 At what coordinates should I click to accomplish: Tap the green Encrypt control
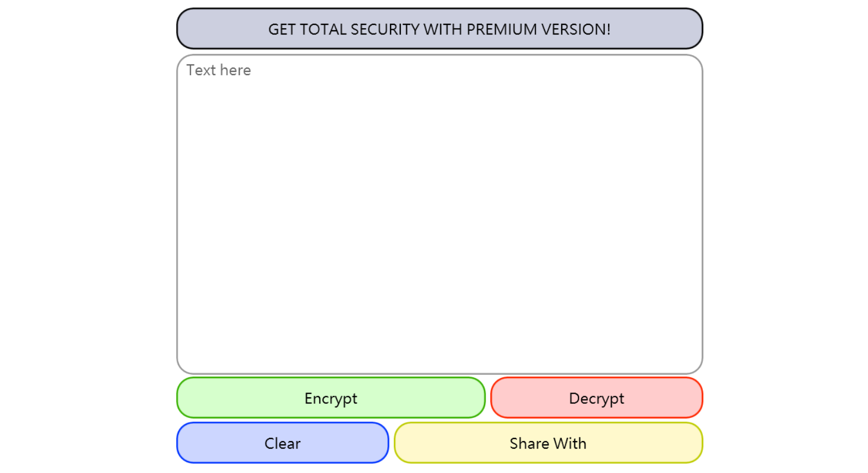point(331,398)
